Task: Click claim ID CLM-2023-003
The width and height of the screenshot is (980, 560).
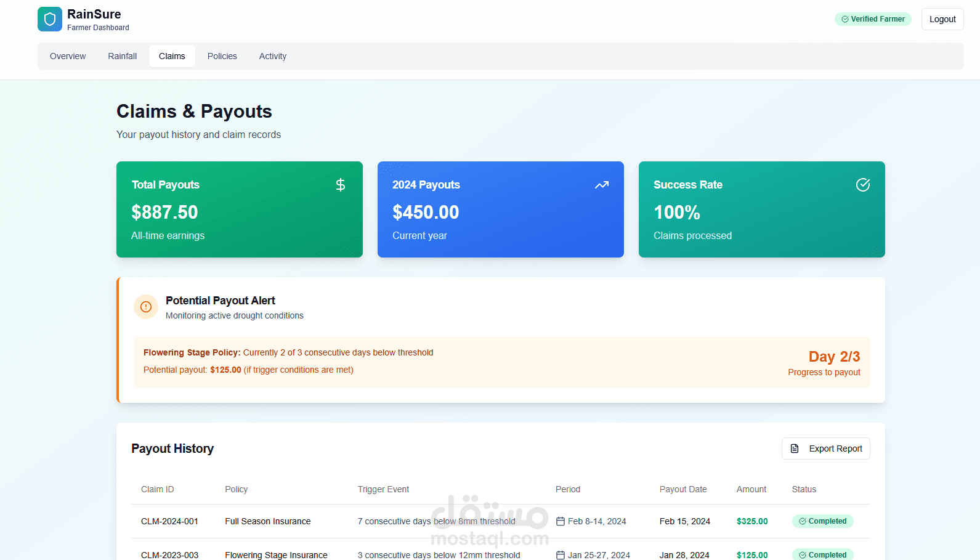Action: [x=169, y=555]
